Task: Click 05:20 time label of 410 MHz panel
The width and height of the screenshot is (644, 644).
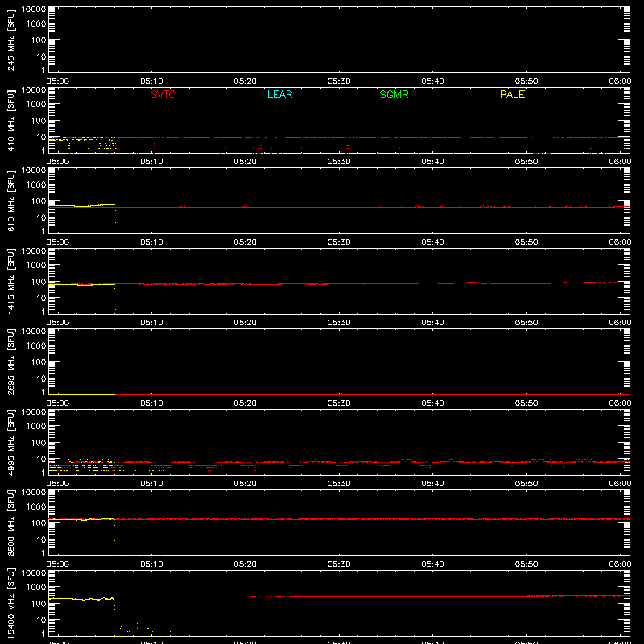Action: tap(246, 162)
